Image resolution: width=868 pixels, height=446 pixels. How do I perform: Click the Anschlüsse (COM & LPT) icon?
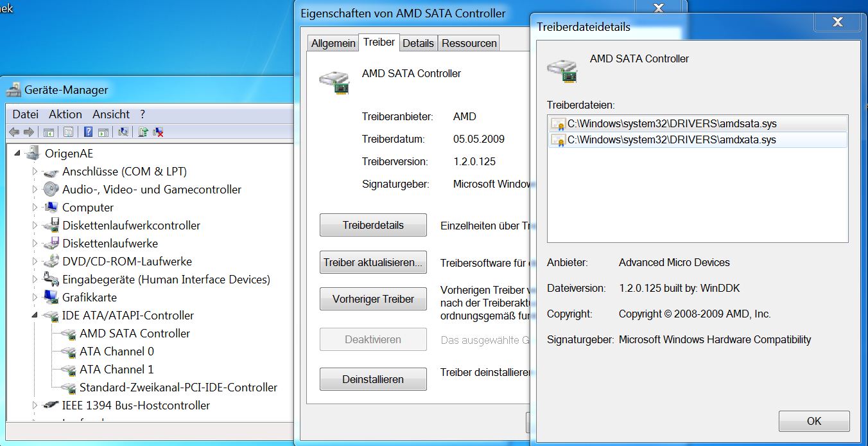coord(51,172)
